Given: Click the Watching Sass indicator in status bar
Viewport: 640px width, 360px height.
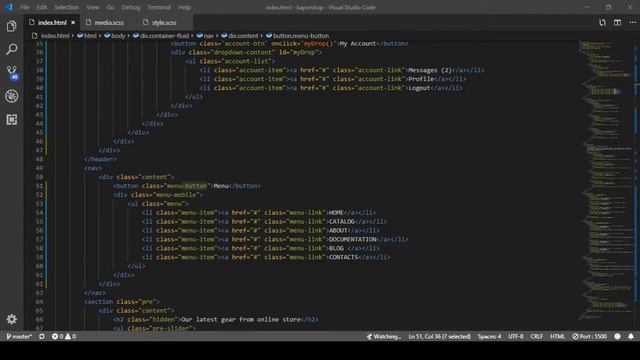Looking at the screenshot, I should (x=384, y=336).
